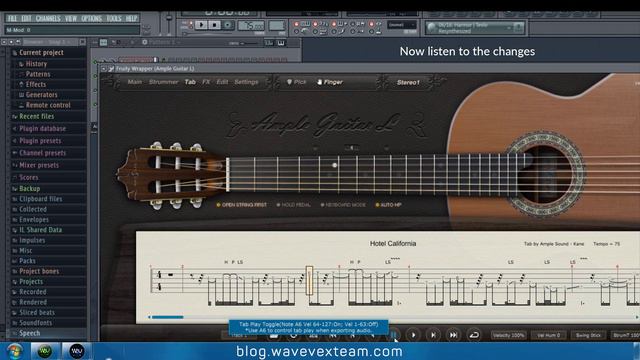640x360 pixels.
Task: Open the OPTIONS menu
Action: point(91,18)
